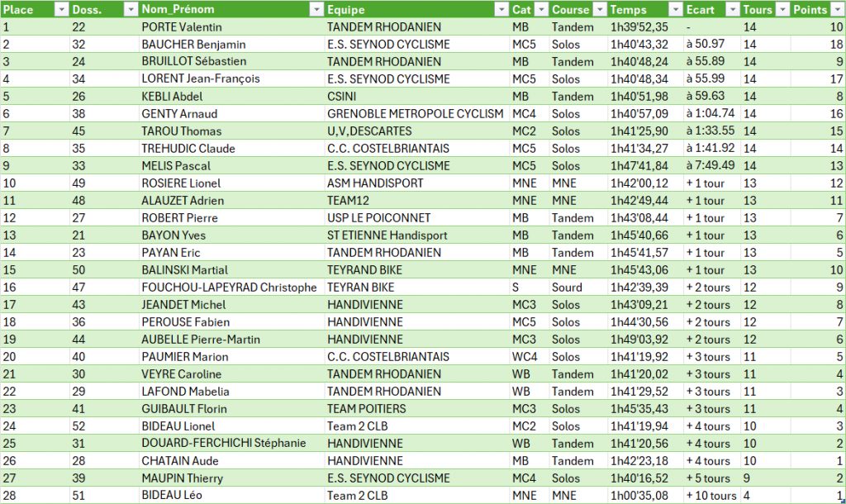Open the Nom_Prénom column filter dropdown

coord(316,10)
